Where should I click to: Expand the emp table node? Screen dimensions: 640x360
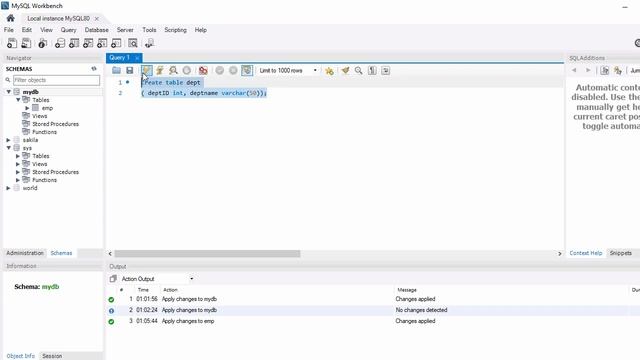click(27, 108)
